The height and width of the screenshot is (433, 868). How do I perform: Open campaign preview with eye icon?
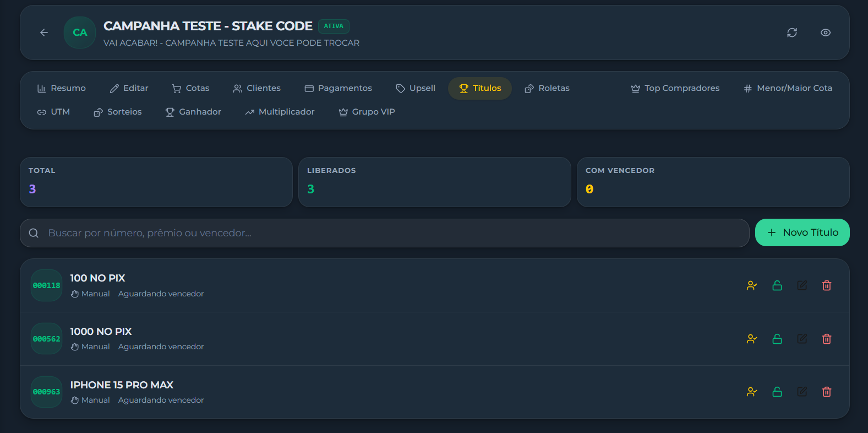tap(826, 33)
